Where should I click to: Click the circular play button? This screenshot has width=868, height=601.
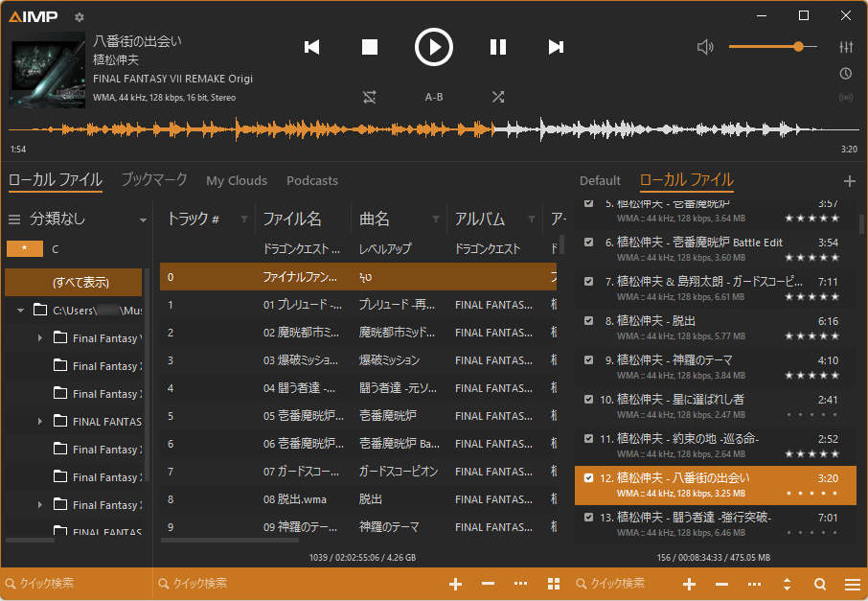pos(433,47)
